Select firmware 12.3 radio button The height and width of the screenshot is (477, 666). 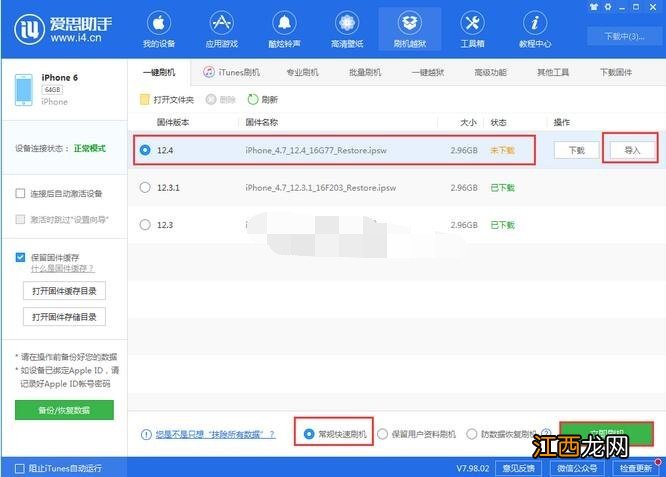coord(145,225)
